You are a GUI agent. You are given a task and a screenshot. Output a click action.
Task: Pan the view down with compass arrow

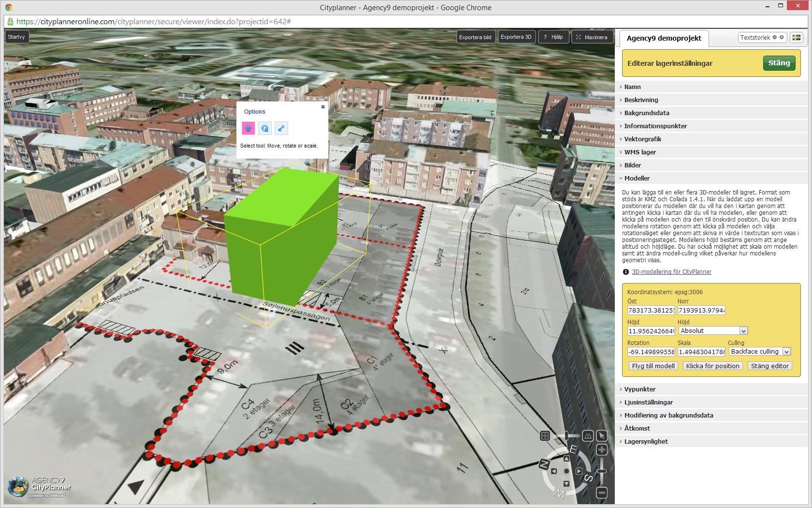566,484
